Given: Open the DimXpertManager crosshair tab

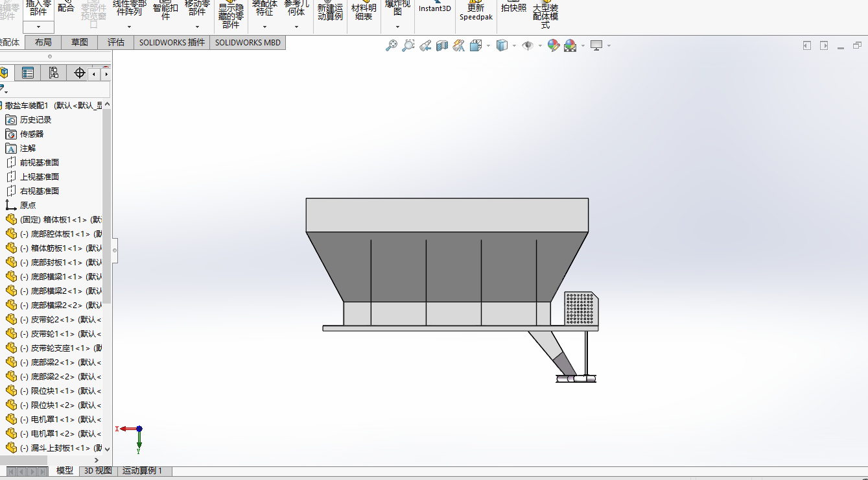Looking at the screenshot, I should click(79, 73).
